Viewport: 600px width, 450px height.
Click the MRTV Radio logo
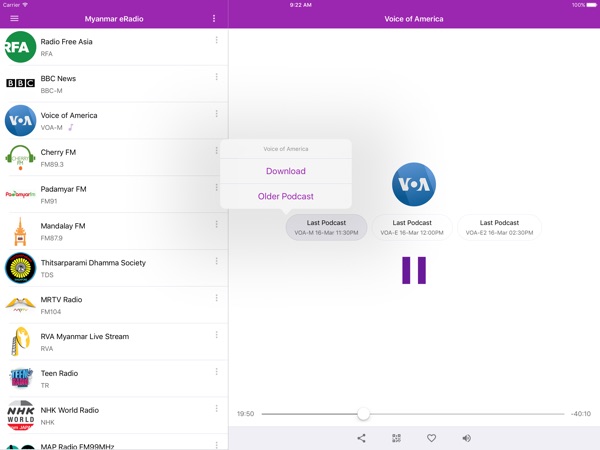(x=20, y=305)
